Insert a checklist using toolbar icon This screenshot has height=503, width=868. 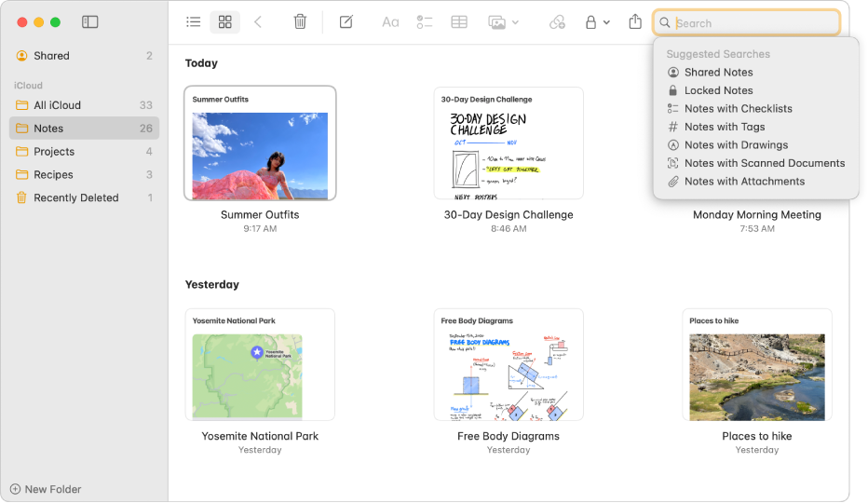pos(425,22)
